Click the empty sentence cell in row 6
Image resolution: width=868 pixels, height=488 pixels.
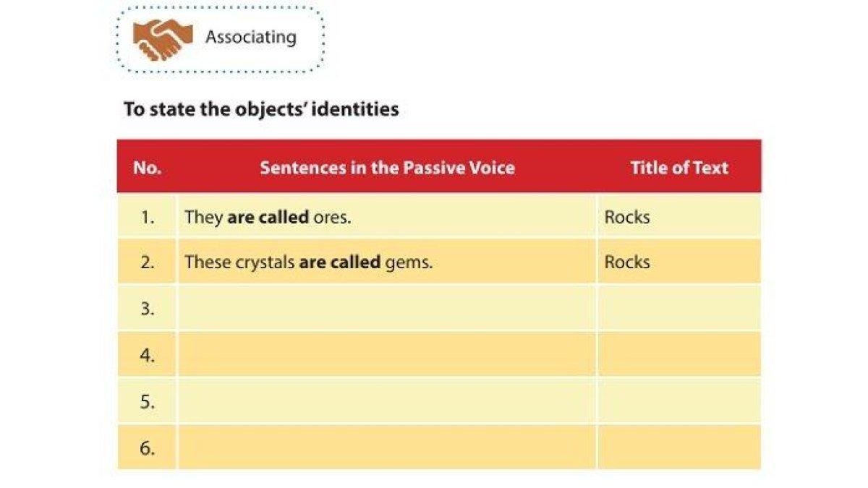click(x=387, y=448)
